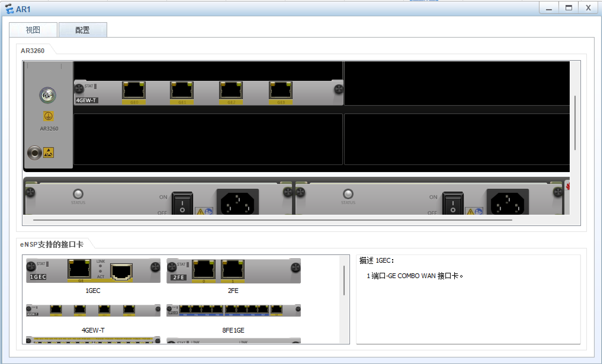Click the left power supply socket
This screenshot has width=602, height=364.
[x=237, y=203]
